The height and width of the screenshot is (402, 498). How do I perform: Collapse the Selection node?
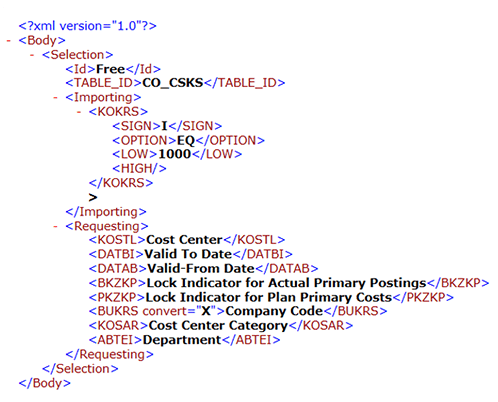[32, 55]
